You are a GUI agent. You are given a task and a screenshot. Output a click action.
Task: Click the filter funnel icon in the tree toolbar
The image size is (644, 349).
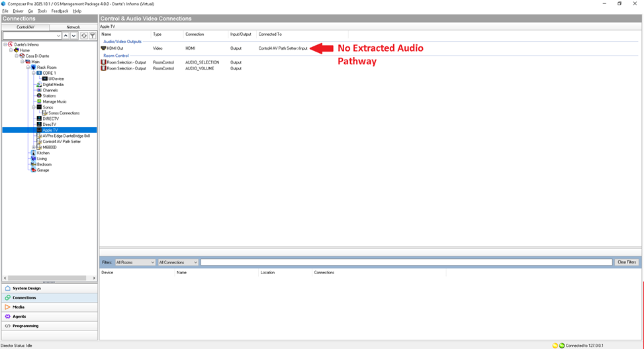[93, 36]
